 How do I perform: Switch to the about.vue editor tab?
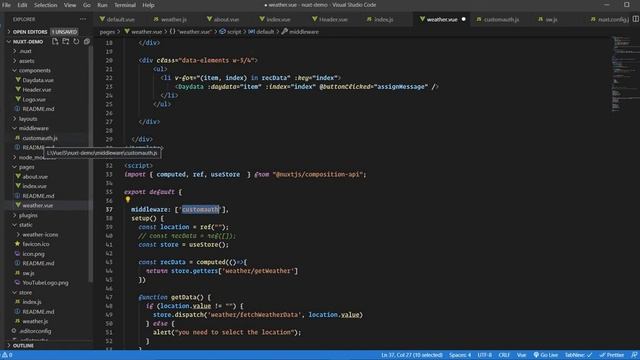[226, 19]
